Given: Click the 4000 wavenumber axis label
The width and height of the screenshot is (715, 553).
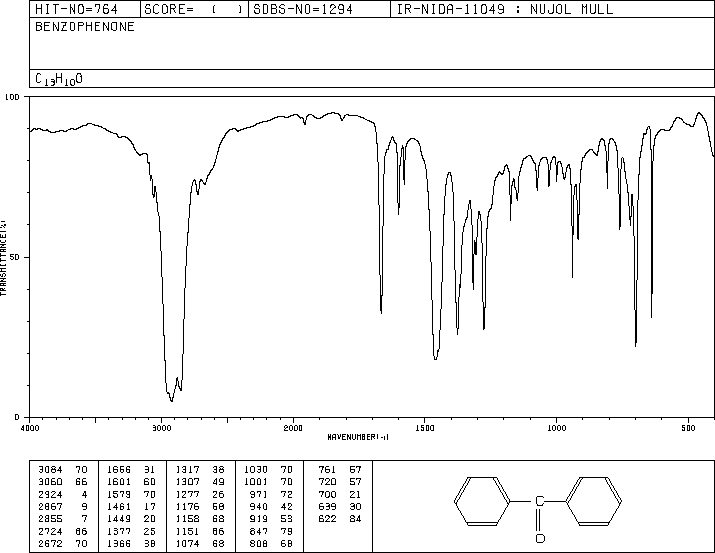Looking at the screenshot, I should (30, 428).
